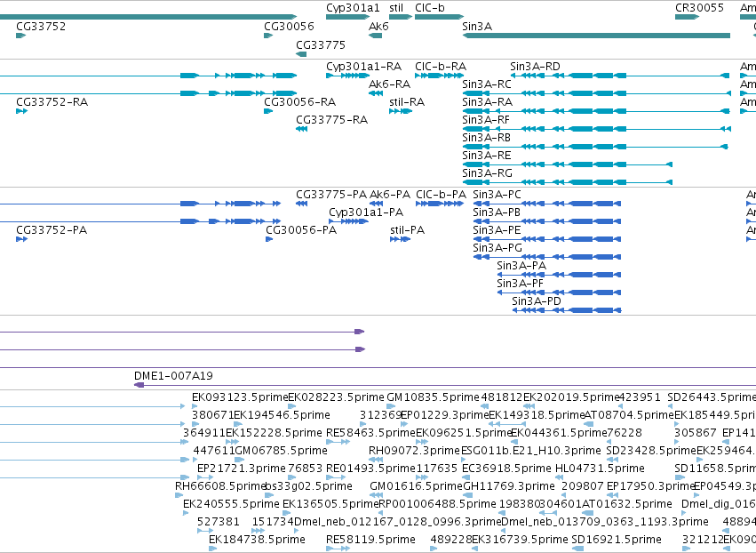Click the RE58463.5prime EST label
This screenshot has width=756, height=553.
[x=370, y=433]
